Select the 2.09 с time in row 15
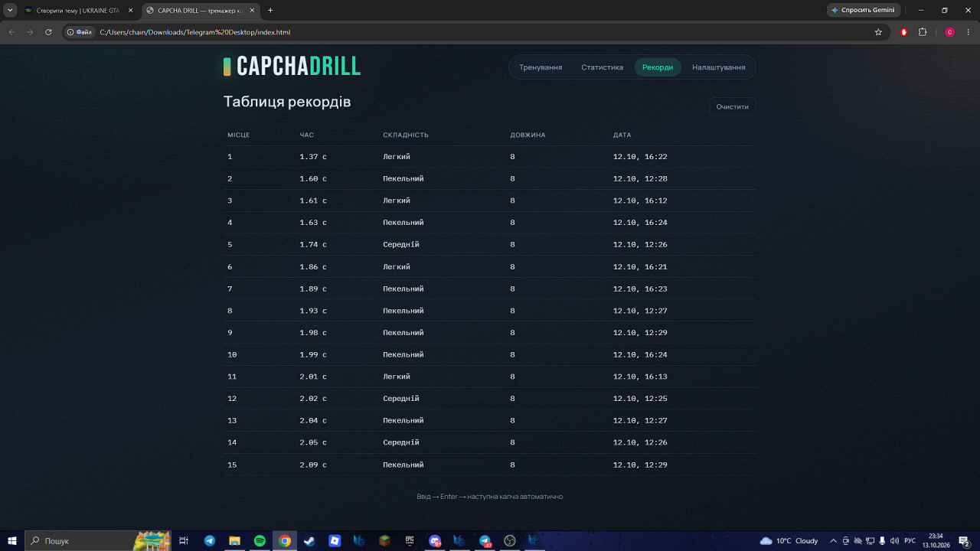The width and height of the screenshot is (980, 551). (313, 465)
